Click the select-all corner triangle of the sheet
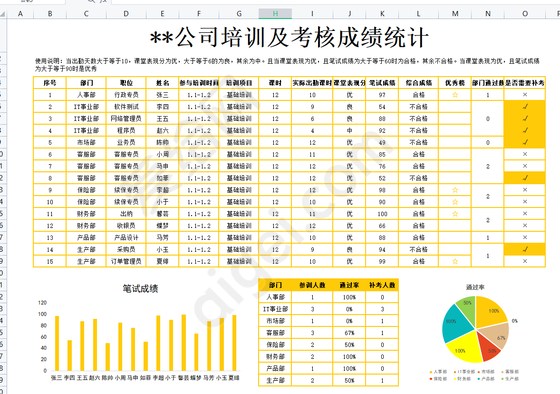560x394 pixels. [3, 14]
